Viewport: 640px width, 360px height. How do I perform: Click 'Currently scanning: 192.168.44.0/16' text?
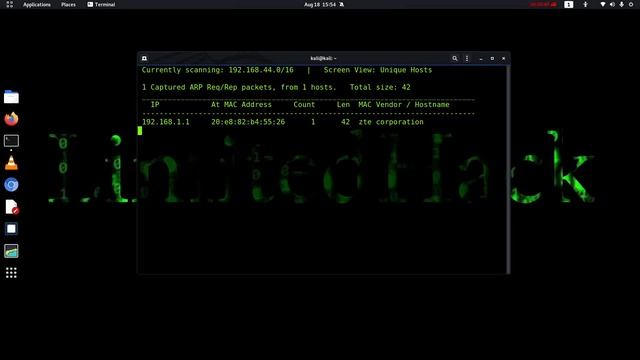[x=218, y=70]
